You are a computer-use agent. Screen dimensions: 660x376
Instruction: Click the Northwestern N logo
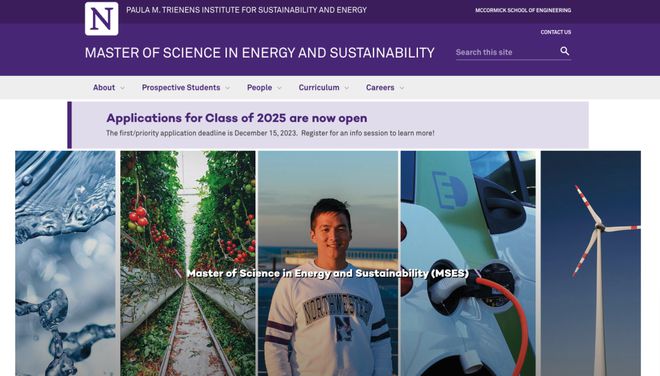point(101,19)
